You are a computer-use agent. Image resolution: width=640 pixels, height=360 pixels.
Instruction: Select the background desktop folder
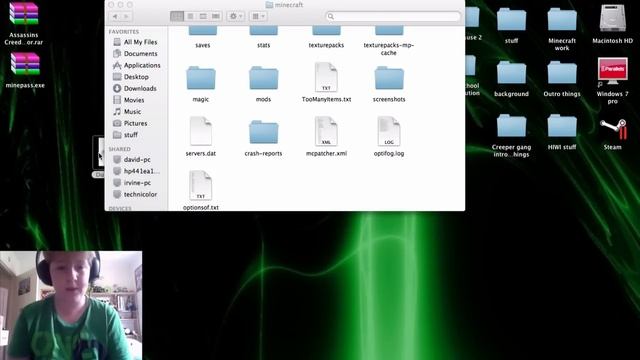click(x=511, y=73)
